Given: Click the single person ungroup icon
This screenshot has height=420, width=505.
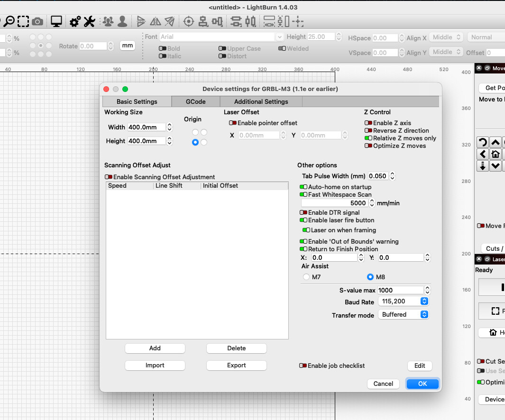Looking at the screenshot, I should pos(122,22).
